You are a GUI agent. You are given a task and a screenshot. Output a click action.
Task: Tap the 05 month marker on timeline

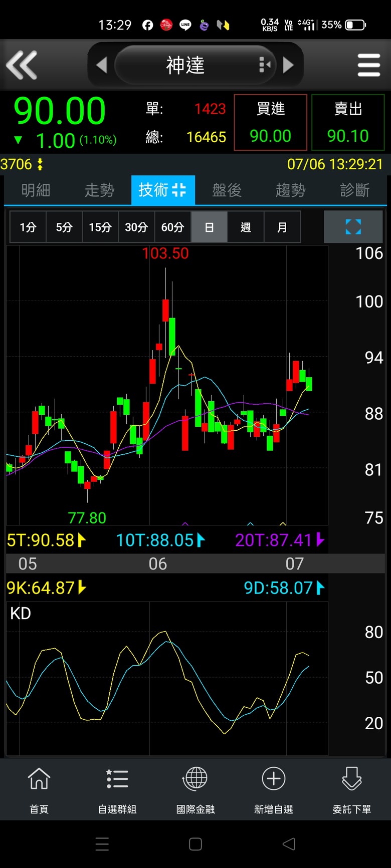click(x=28, y=564)
